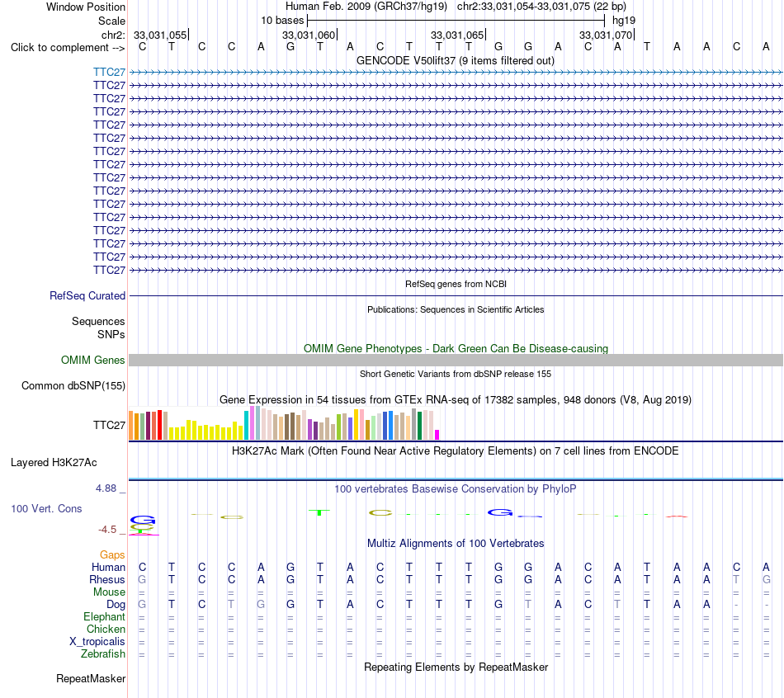
Task: Click the magenta bar ending the GTEx chart
Action: tap(437, 435)
